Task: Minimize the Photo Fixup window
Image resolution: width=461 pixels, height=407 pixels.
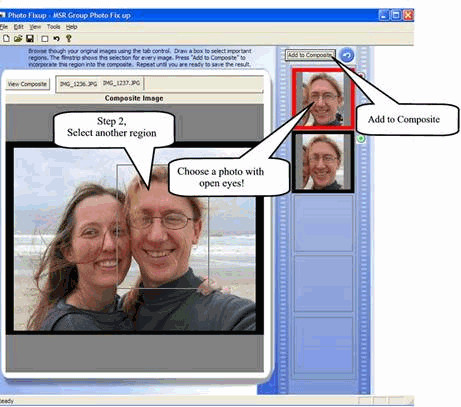Action: (x=384, y=15)
